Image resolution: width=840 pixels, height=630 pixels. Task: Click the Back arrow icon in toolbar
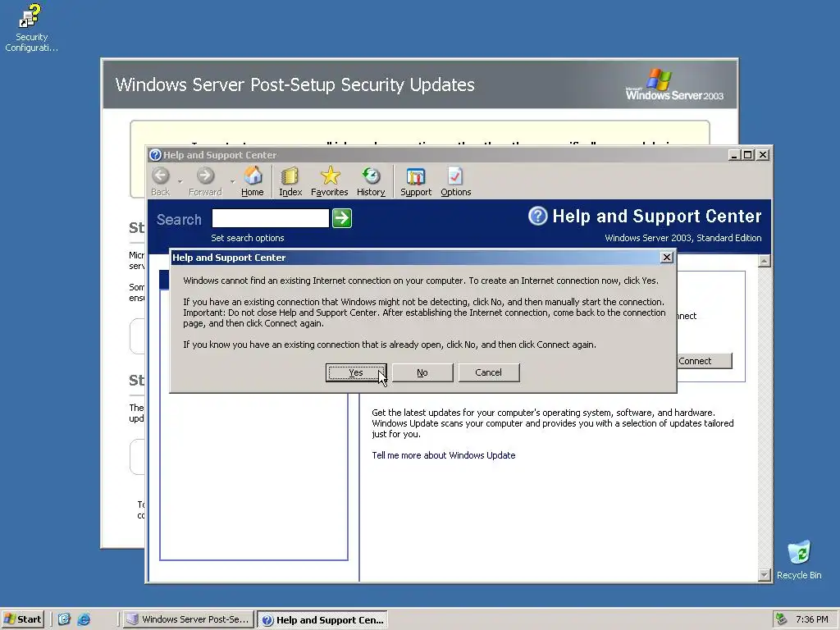(160, 176)
